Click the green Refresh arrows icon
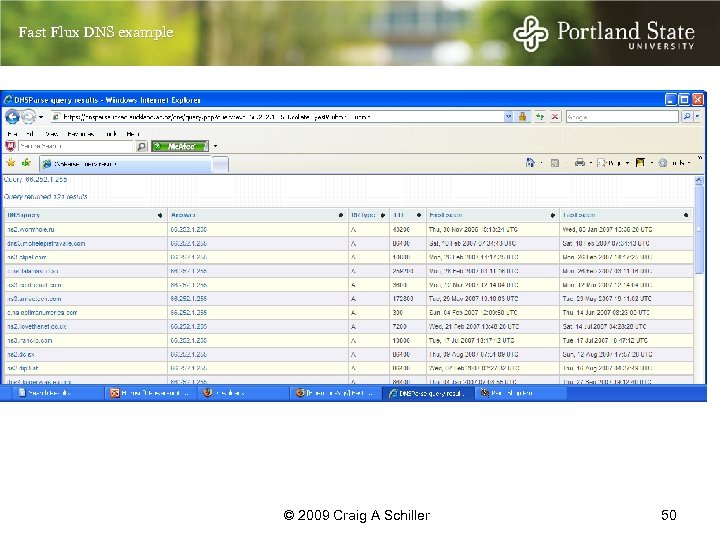Image resolution: width=720 pixels, height=540 pixels. (x=540, y=117)
